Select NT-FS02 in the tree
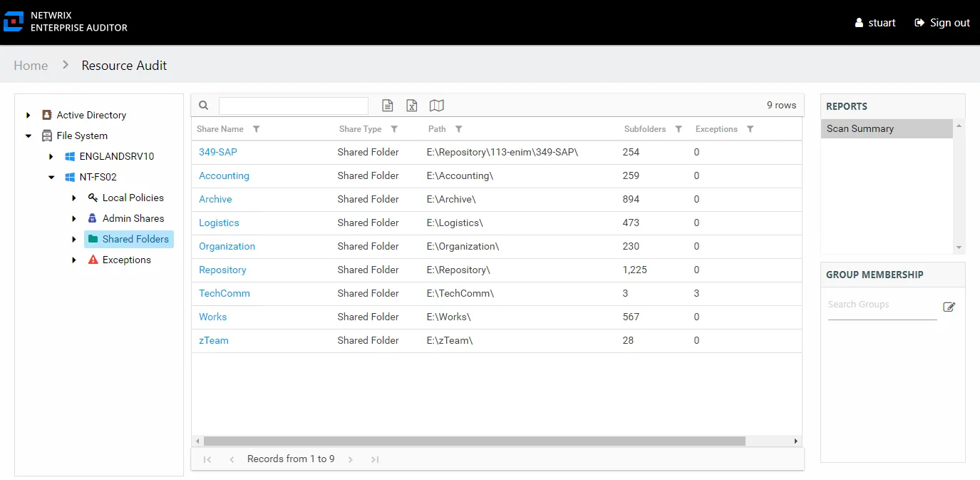This screenshot has width=980, height=480. (x=98, y=177)
